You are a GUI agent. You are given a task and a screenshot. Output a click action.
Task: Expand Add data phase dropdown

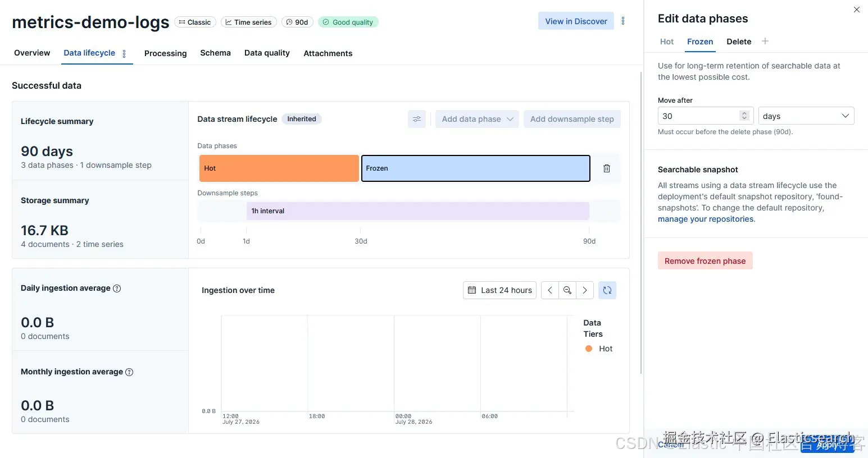(477, 119)
